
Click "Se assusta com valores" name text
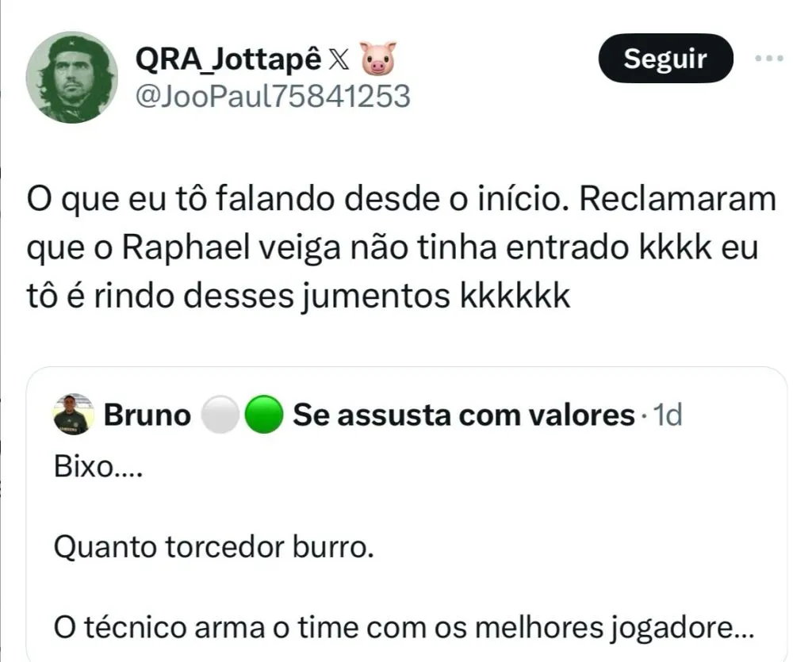464,415
